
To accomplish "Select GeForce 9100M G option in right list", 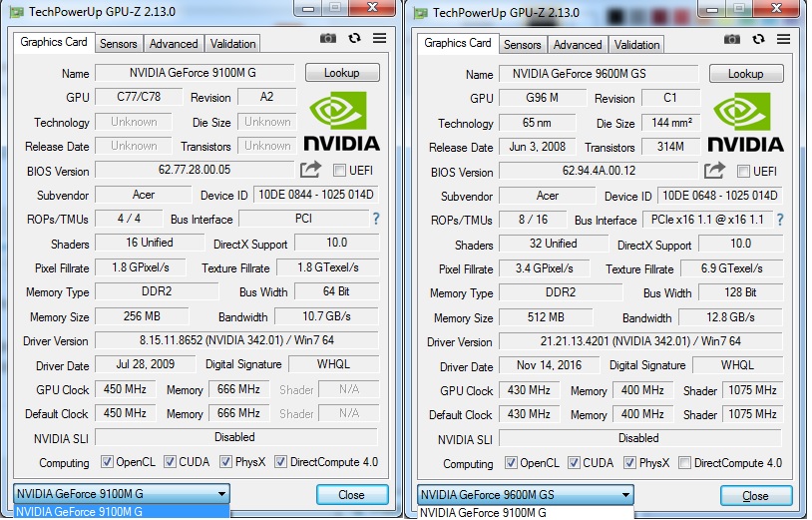I will pos(526,513).
